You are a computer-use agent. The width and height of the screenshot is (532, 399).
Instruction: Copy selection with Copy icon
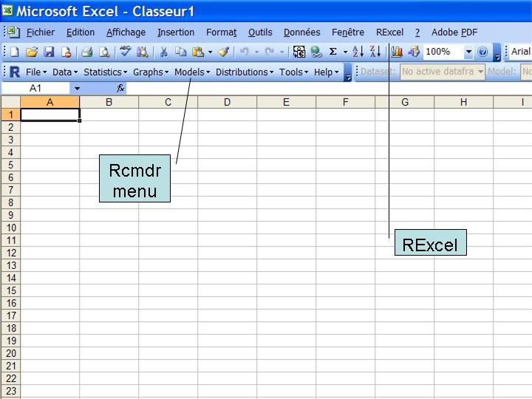click(181, 52)
